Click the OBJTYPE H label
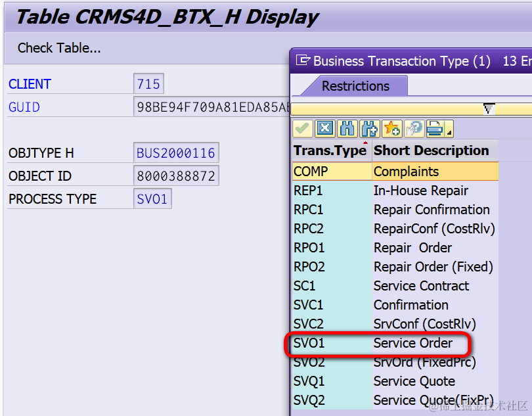This screenshot has width=532, height=416. [41, 153]
